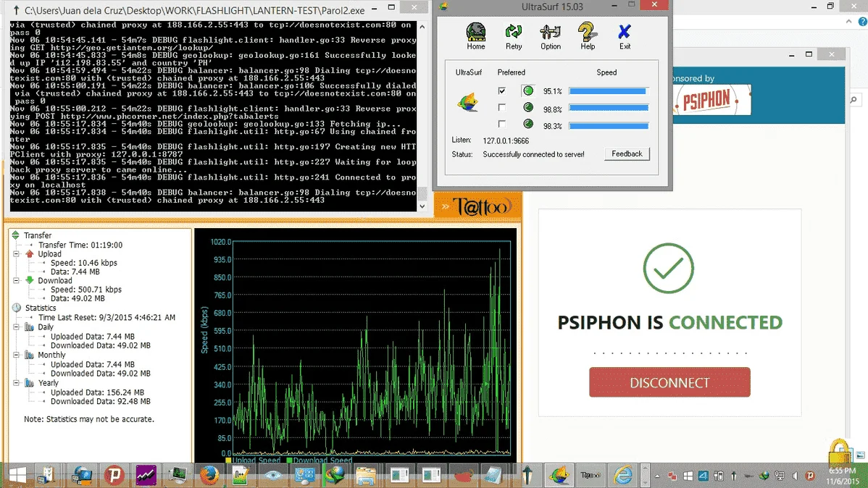Click 'Successfully connected to server!' status
This screenshot has width=868, height=488.
click(533, 154)
